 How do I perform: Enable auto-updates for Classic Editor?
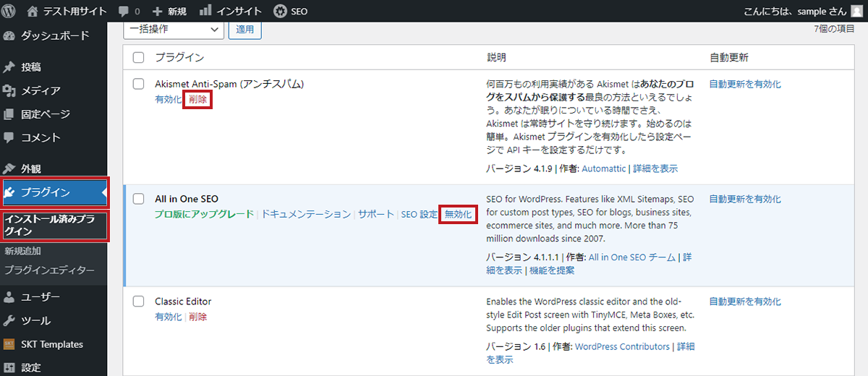click(x=745, y=302)
